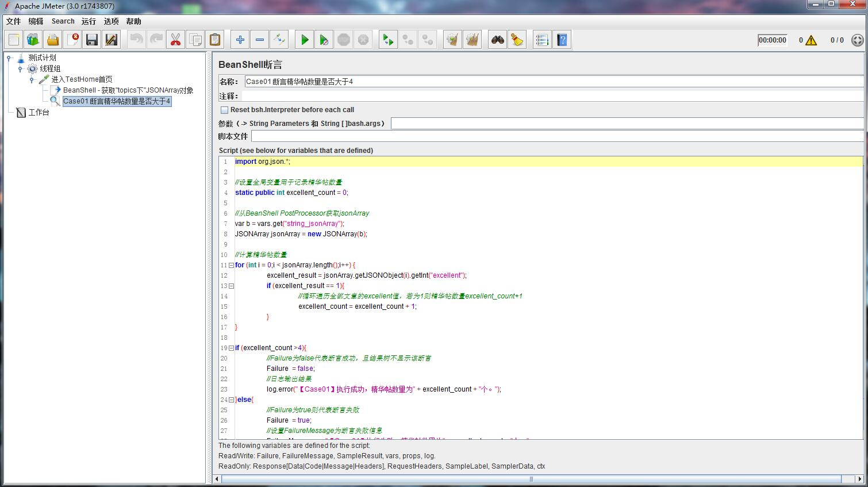
Task: Collapse the 进入TestHome首页 tree node
Action: pyautogui.click(x=32, y=80)
